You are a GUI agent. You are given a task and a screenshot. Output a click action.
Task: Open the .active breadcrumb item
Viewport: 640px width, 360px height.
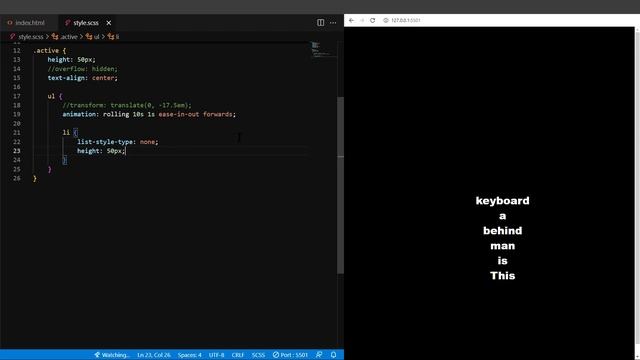pos(65,37)
